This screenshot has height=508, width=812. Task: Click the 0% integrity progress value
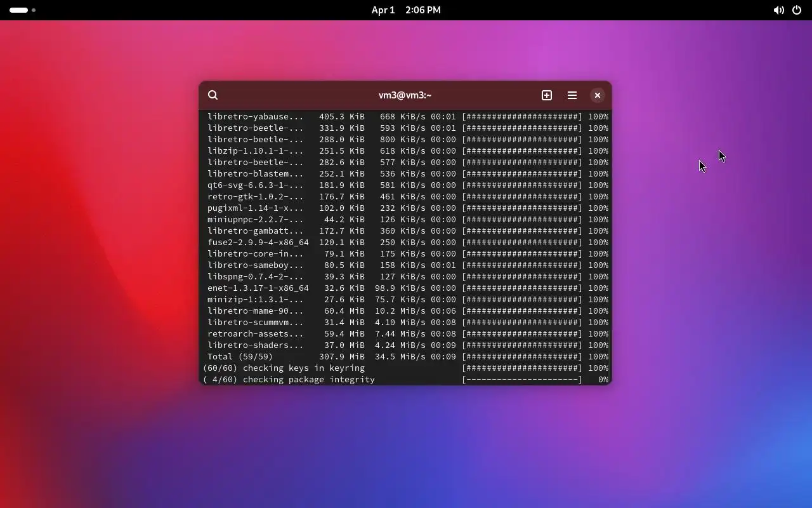point(603,380)
